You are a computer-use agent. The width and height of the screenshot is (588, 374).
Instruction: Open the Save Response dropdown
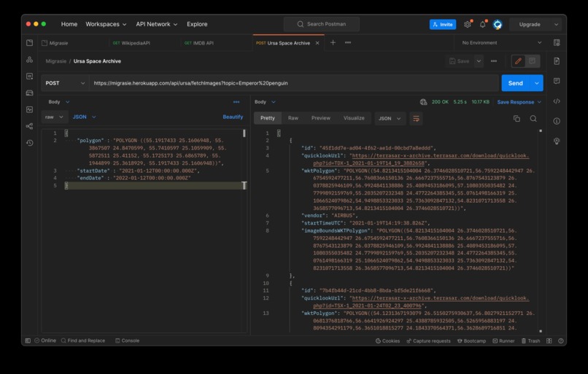[x=519, y=102]
